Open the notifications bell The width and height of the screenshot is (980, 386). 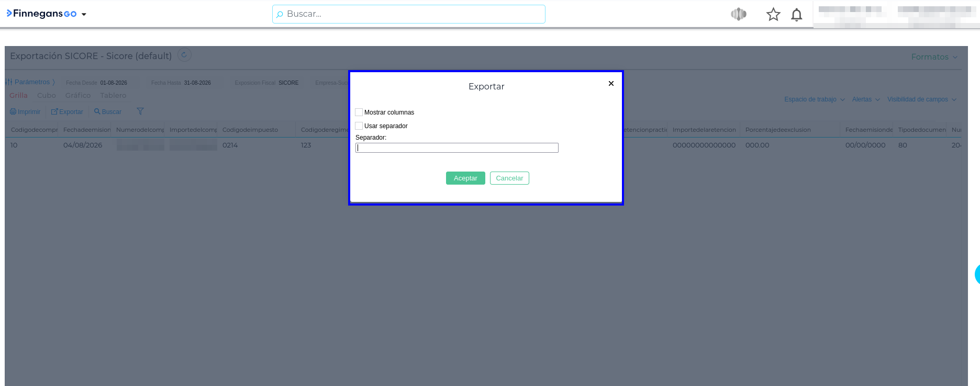[796, 15]
